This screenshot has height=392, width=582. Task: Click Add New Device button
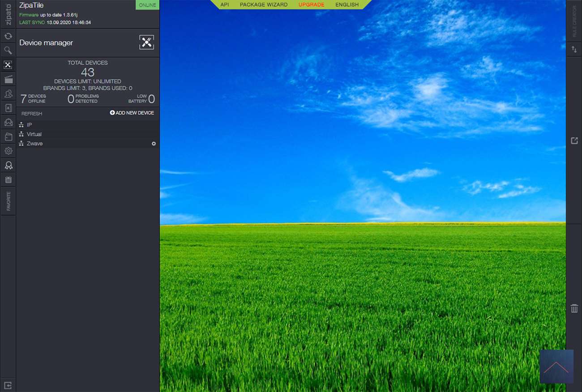(132, 113)
